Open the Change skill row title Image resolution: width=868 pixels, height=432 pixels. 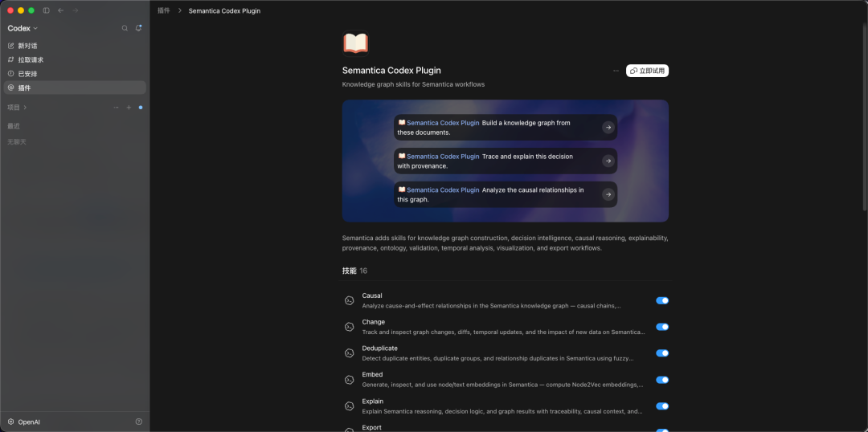coord(374,322)
